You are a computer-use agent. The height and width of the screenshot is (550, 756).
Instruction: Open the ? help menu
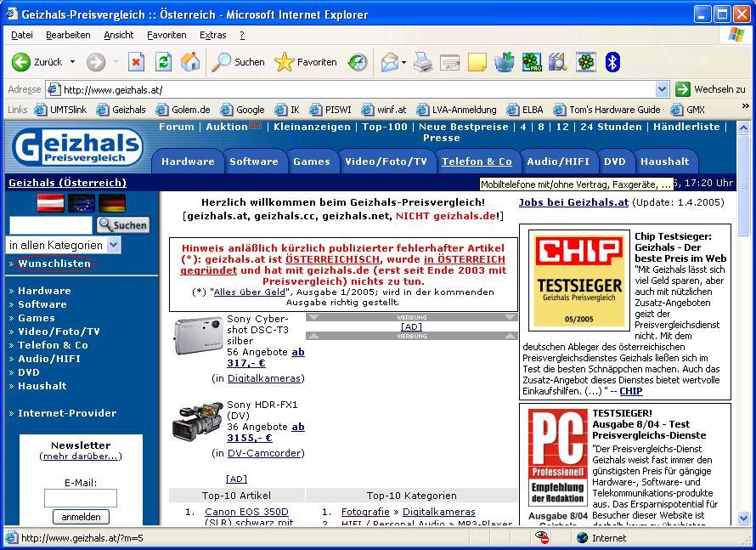242,35
